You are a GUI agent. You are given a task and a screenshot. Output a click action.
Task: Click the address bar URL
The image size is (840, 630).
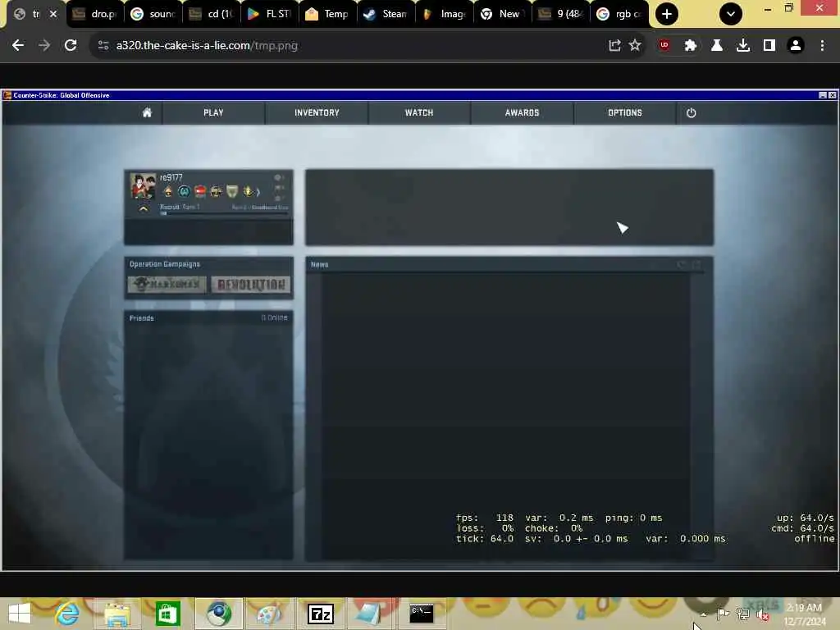207,46
